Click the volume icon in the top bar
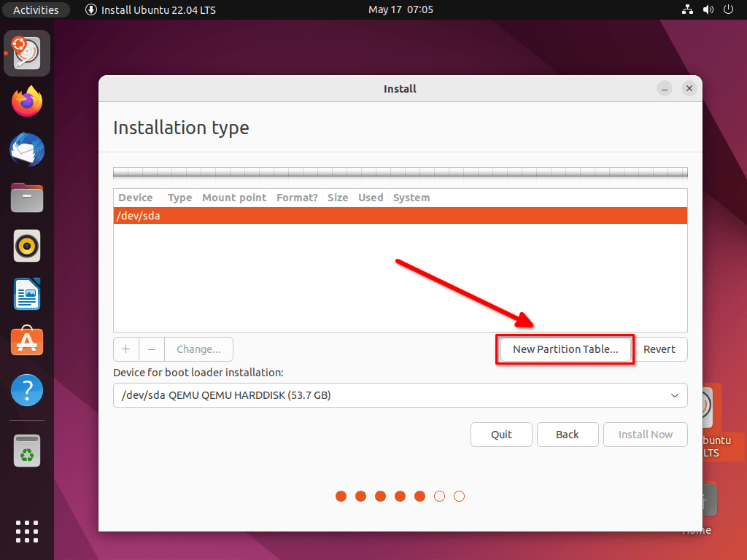The width and height of the screenshot is (747, 560). [708, 9]
